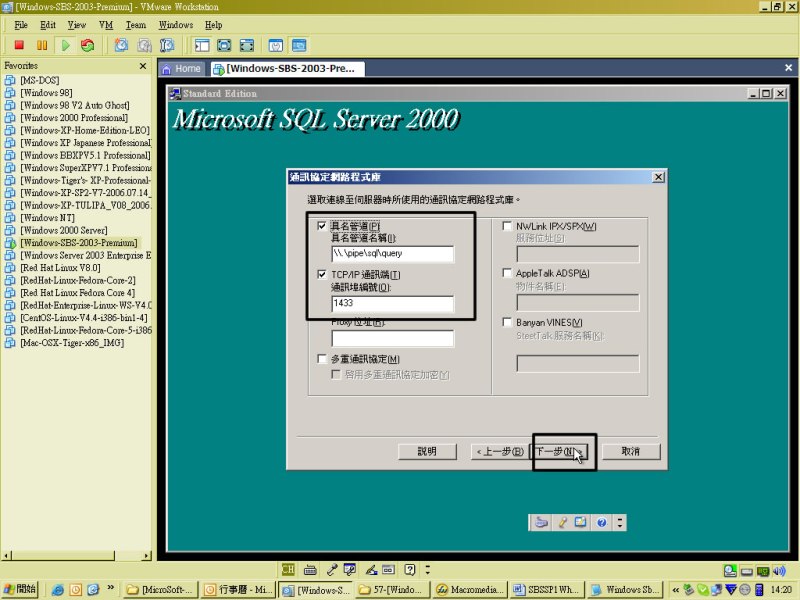800x600 pixels.
Task: Toggle the sidebar view toolbar icon
Action: 202,45
